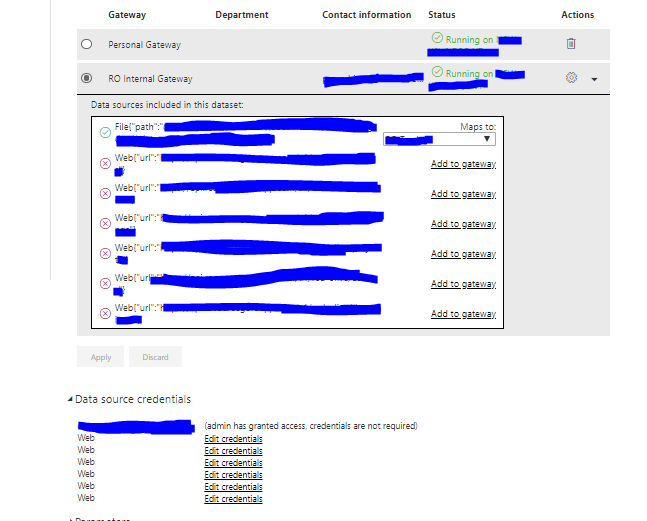Collapse RO Internal Gateway details arrow
Image resolution: width=647 pixels, height=521 pixels.
[x=594, y=79]
